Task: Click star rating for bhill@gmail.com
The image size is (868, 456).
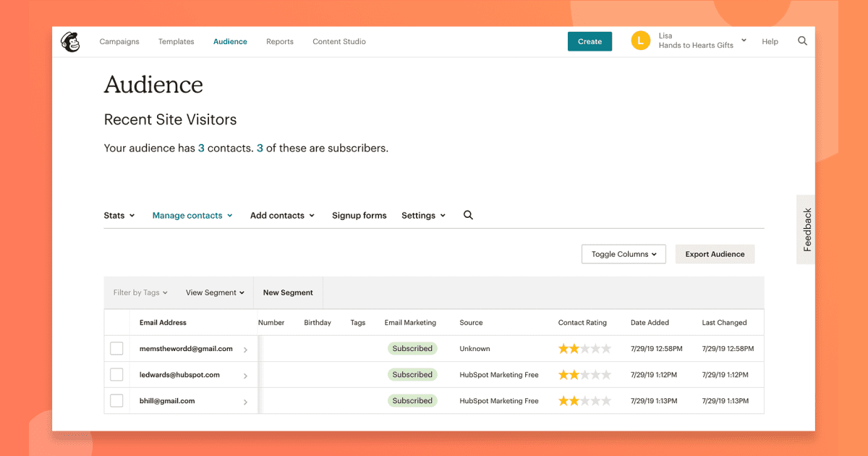Action: click(584, 401)
